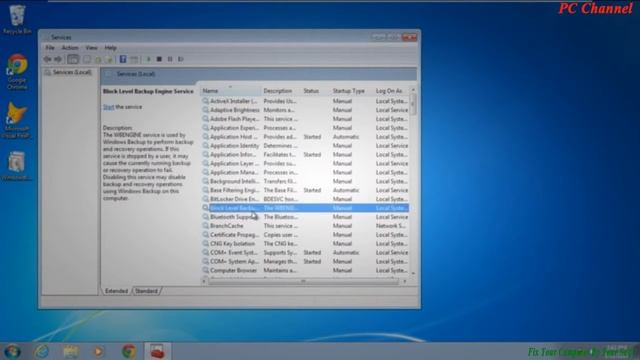Select the COM+ Event System row

tap(305, 253)
